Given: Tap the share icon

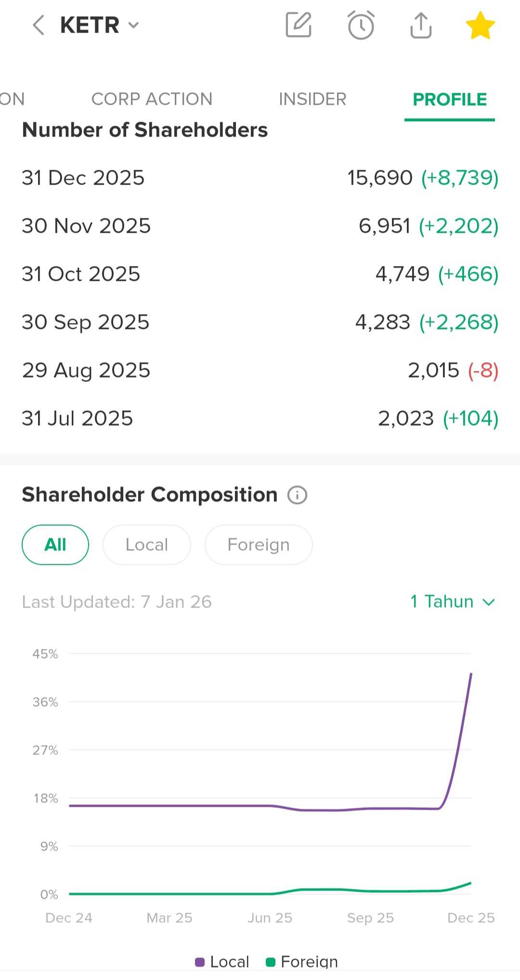Looking at the screenshot, I should pyautogui.click(x=421, y=25).
